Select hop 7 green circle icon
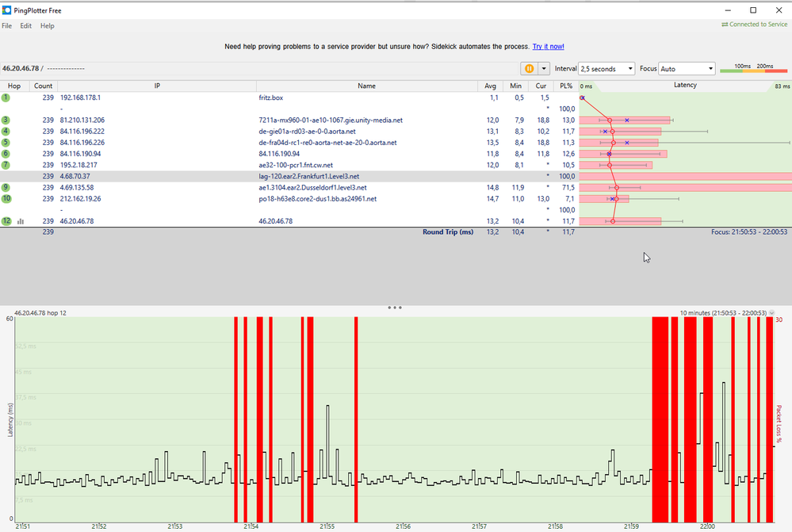Screen dimensions: 792x532 point(6,165)
